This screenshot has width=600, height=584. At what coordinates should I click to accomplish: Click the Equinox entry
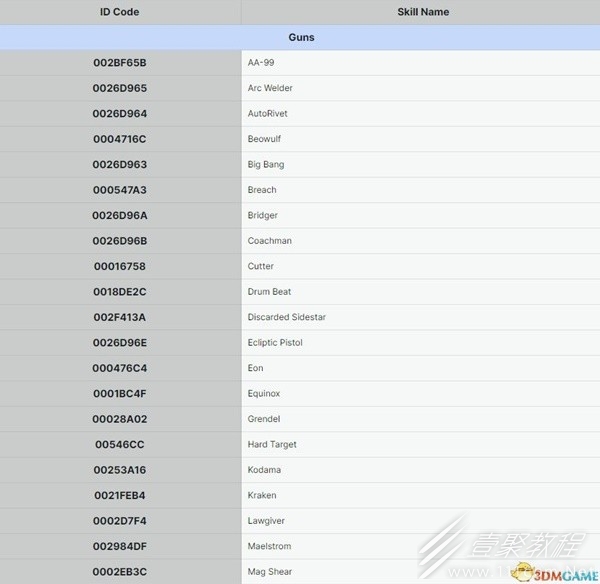[264, 393]
